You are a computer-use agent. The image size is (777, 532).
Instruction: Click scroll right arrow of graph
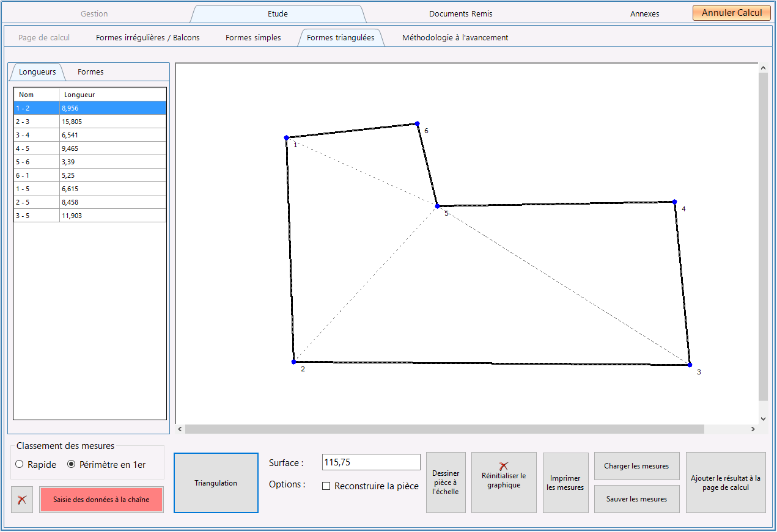pos(753,429)
